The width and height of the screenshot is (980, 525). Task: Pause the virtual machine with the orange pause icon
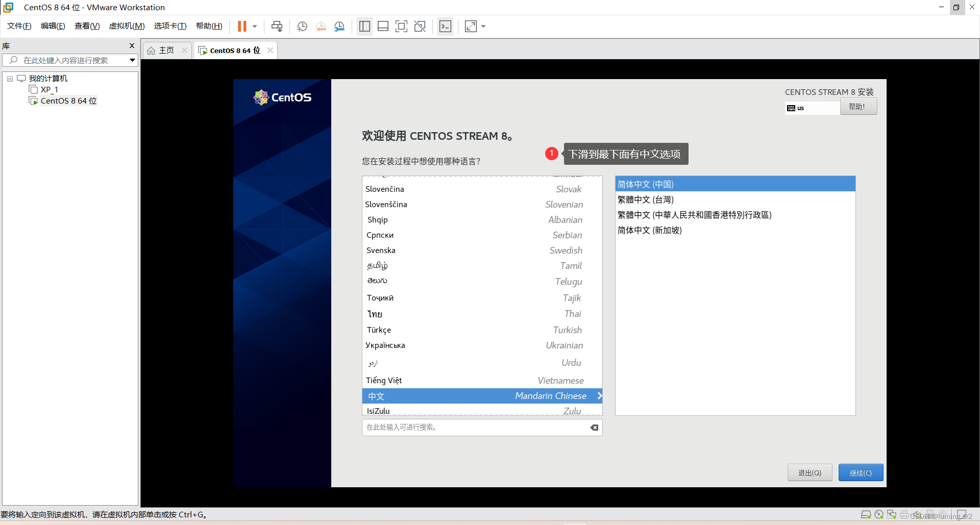coord(242,26)
